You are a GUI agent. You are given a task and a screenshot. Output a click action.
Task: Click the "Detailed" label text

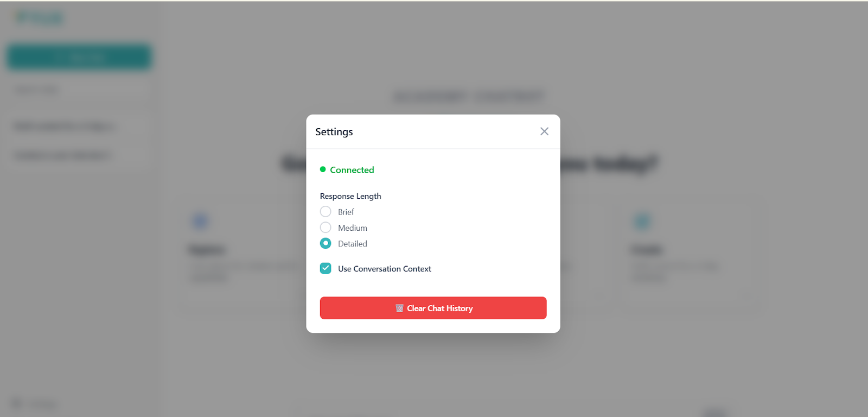(352, 244)
